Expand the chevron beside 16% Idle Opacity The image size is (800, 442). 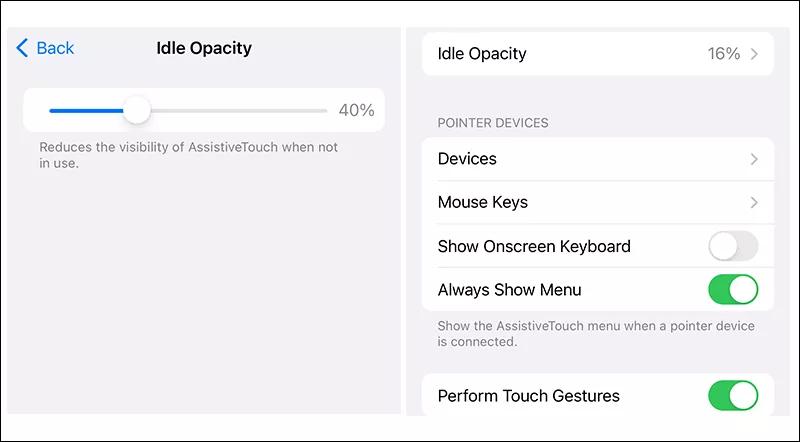point(755,54)
